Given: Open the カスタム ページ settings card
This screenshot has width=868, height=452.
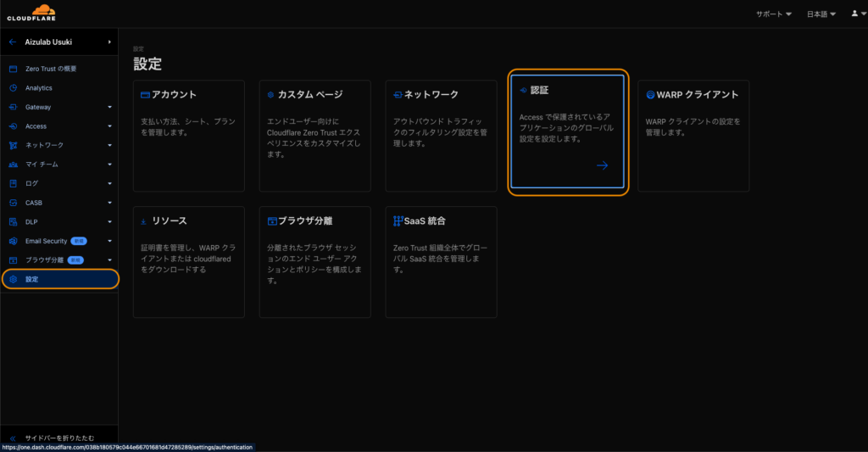Looking at the screenshot, I should (x=315, y=136).
